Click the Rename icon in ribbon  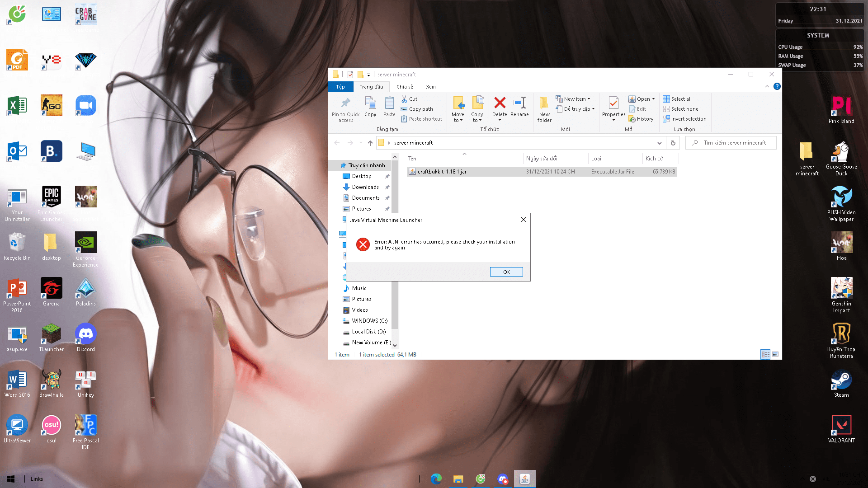(x=519, y=103)
